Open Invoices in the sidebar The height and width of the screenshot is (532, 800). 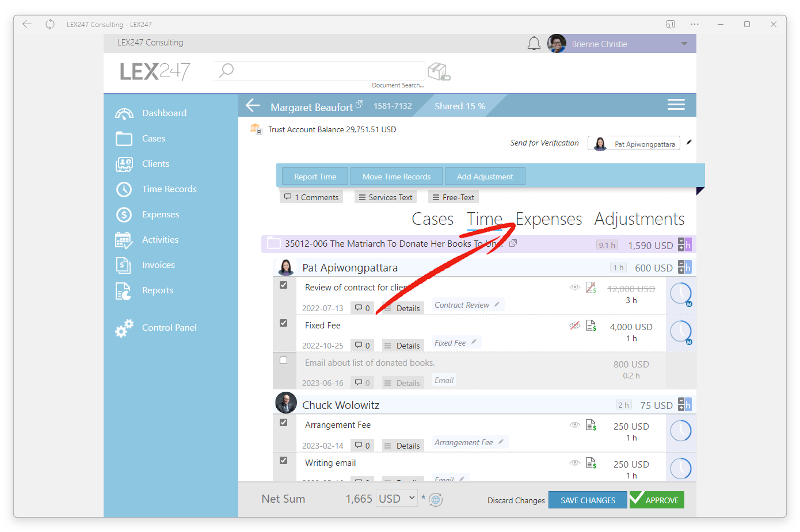(158, 265)
